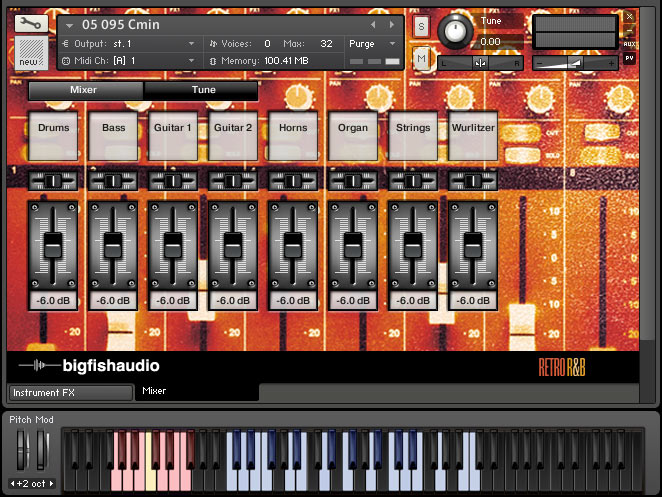Click the 'new' instrument icon thumbnail
This screenshot has height=497, width=662.
point(31,53)
